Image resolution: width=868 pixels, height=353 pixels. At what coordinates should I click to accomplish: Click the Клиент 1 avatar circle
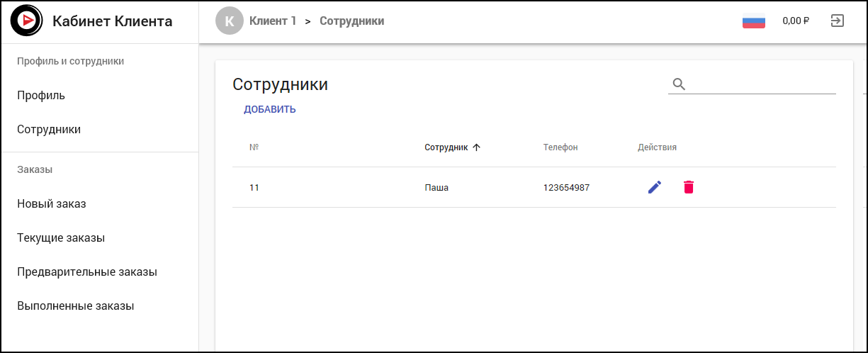(x=229, y=21)
